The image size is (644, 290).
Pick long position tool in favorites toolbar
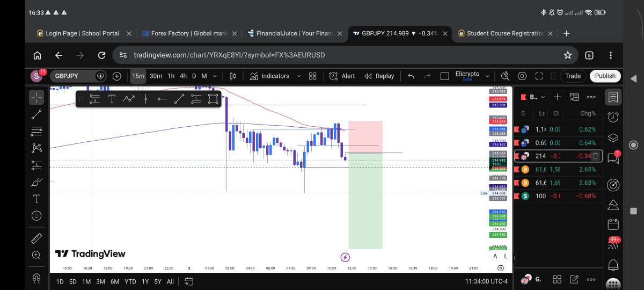point(196,99)
